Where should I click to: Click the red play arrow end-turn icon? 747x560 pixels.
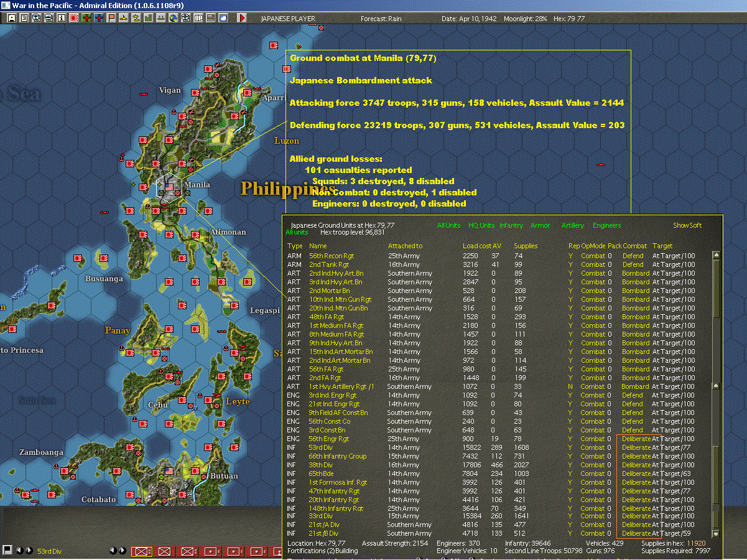(242, 19)
